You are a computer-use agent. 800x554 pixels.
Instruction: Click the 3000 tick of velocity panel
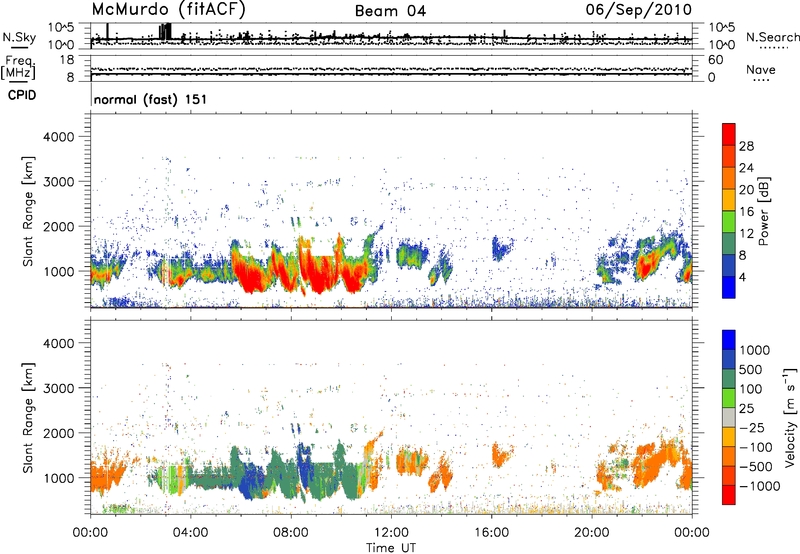tap(59, 388)
